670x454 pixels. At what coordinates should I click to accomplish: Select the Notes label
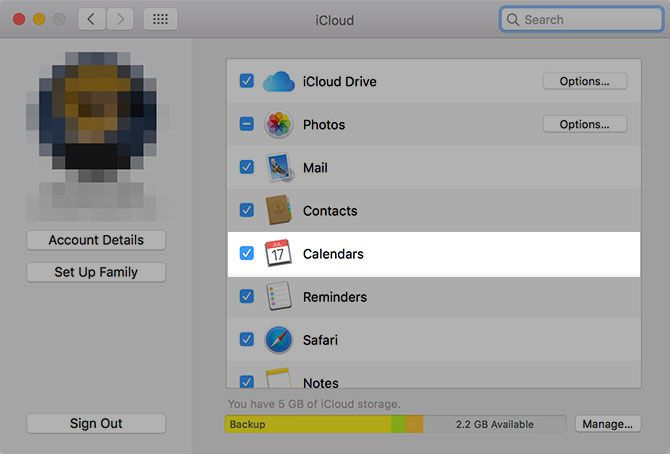[321, 383]
